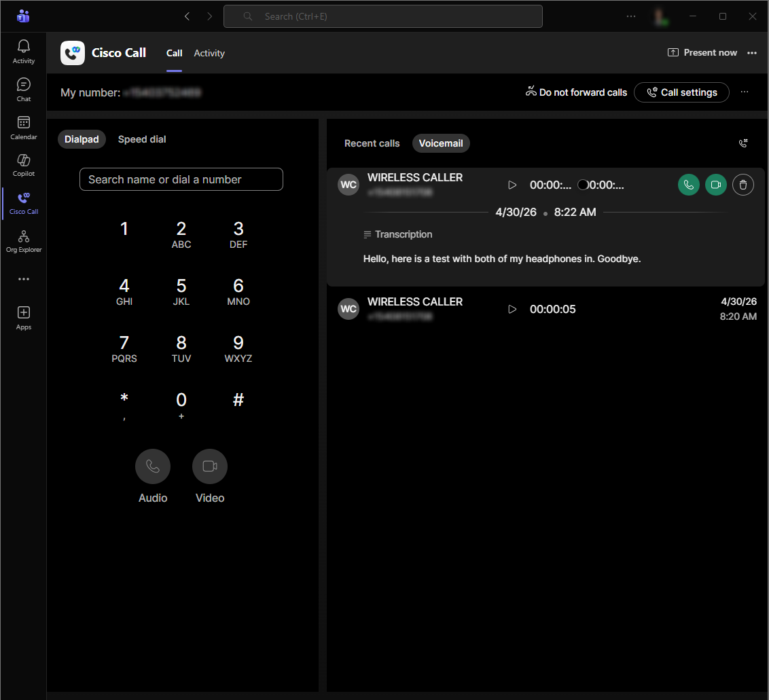769x700 pixels.
Task: Dial digit 1 on the dialpad
Action: click(124, 229)
